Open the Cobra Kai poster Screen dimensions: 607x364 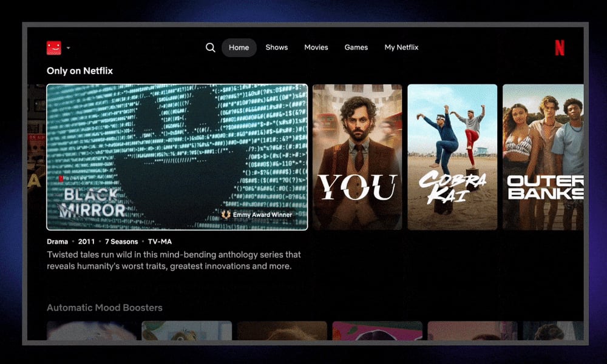452,157
